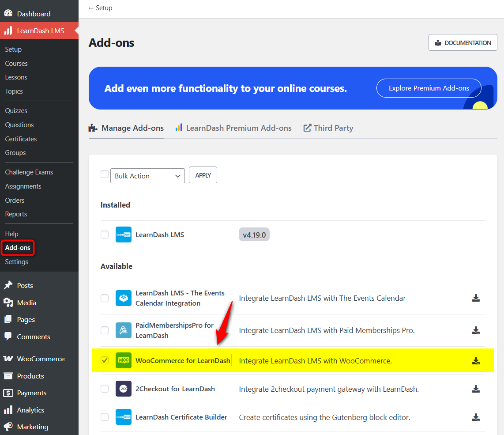
Task: Uncheck the WooCommerce for LearnDash checkbox
Action: [105, 360]
